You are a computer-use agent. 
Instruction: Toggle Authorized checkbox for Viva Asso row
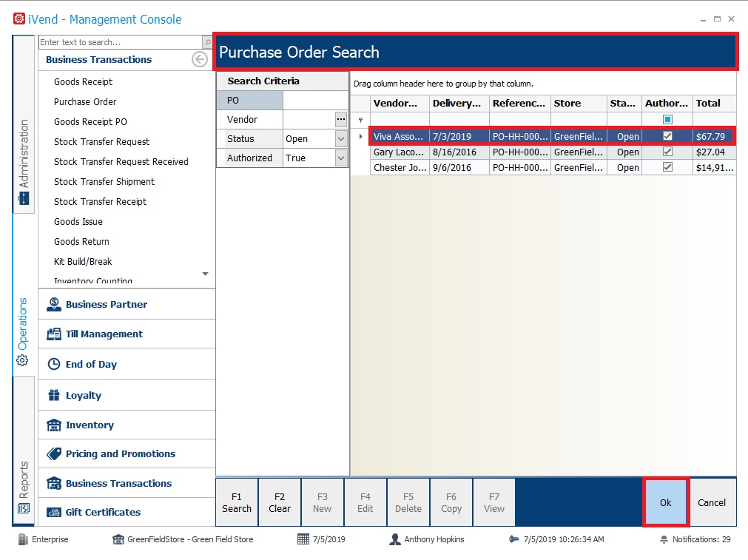pyautogui.click(x=667, y=136)
